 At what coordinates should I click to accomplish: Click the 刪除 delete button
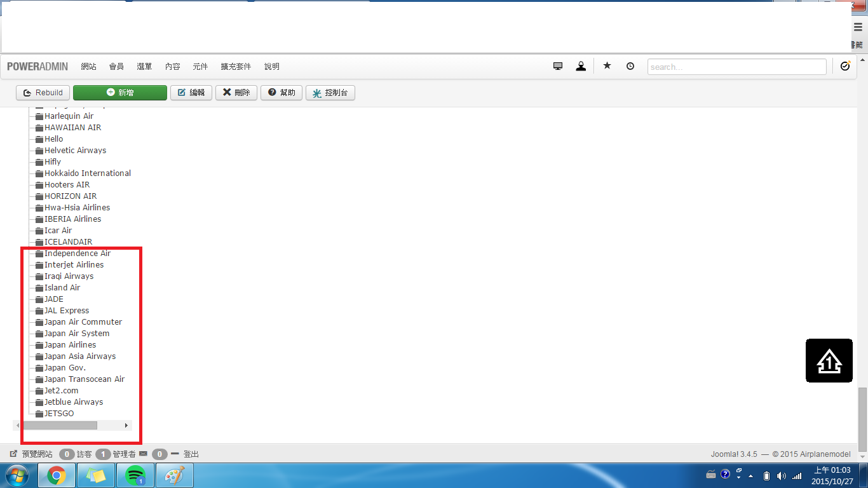236,93
